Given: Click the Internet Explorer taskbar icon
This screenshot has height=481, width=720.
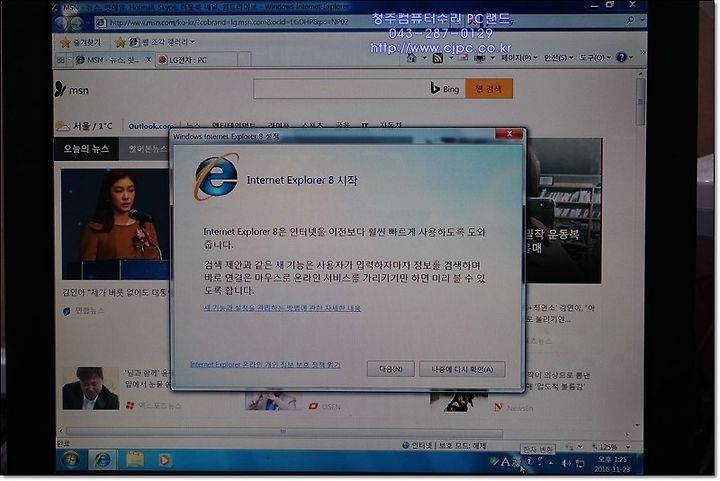Looking at the screenshot, I should coord(102,460).
